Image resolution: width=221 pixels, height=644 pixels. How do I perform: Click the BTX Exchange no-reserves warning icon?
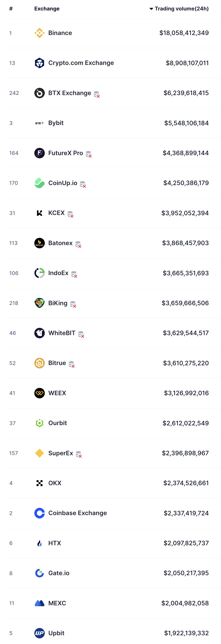[97, 95]
